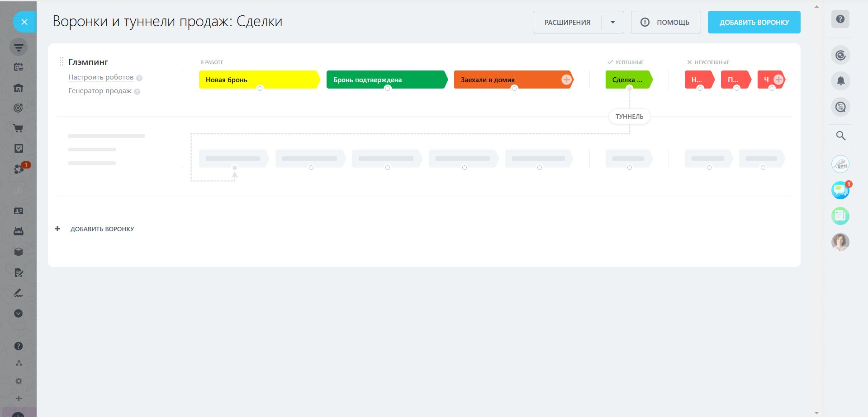
Task: Click the Расширения button
Action: pyautogui.click(x=567, y=22)
